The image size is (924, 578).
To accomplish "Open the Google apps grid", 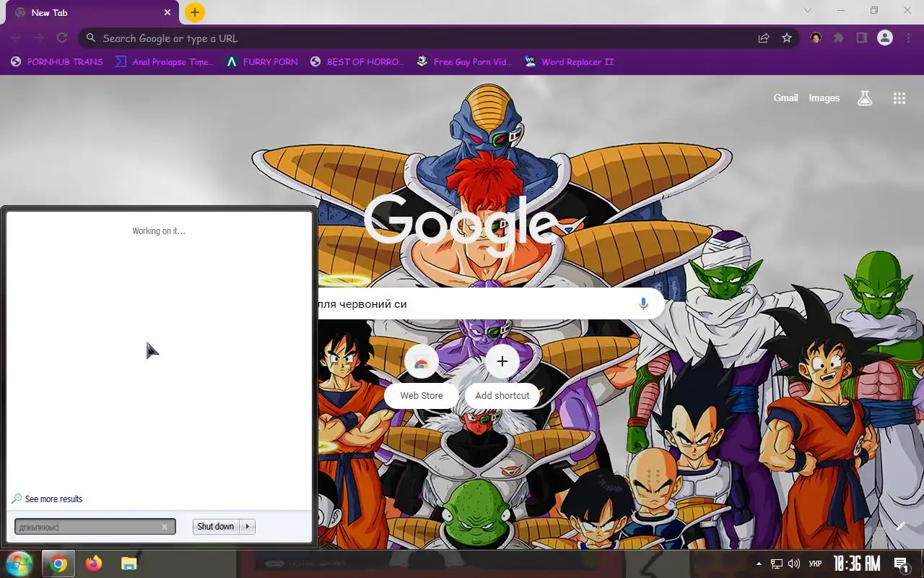I will pos(899,98).
